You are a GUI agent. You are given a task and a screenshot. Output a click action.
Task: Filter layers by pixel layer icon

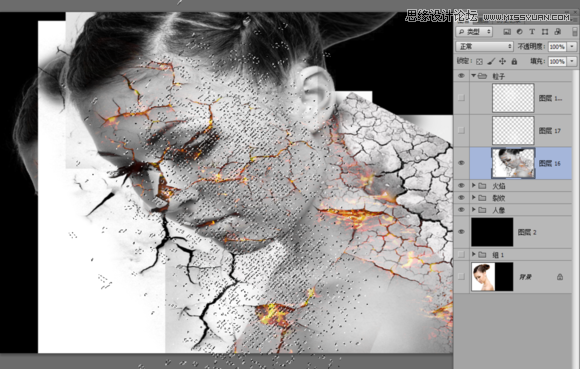pyautogui.click(x=507, y=32)
